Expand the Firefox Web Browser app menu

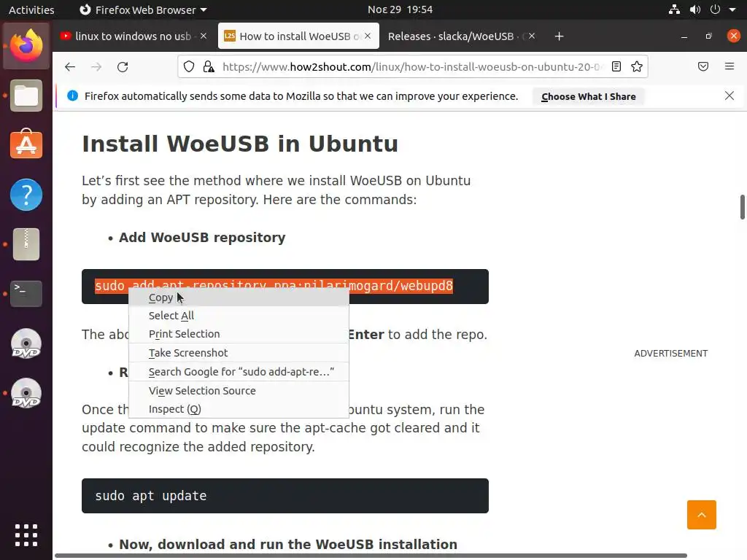[x=142, y=9]
